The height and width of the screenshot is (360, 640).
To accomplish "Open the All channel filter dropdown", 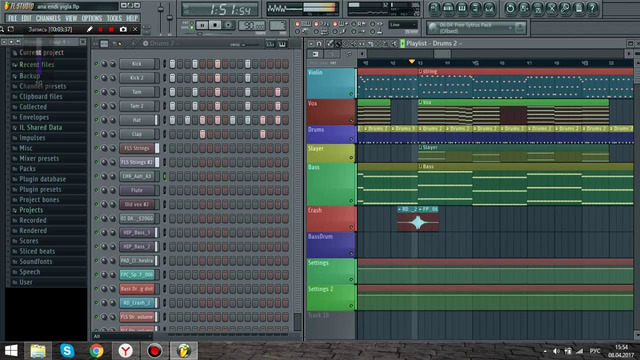I will pos(122,336).
